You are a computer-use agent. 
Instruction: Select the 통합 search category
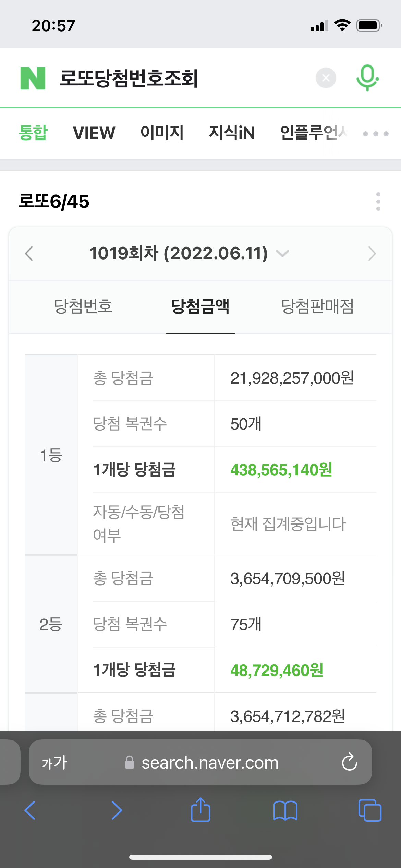pos(33,133)
